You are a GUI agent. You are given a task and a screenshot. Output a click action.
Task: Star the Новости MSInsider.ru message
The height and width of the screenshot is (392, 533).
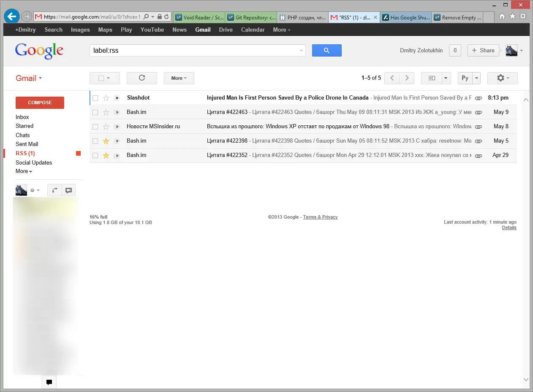106,127
